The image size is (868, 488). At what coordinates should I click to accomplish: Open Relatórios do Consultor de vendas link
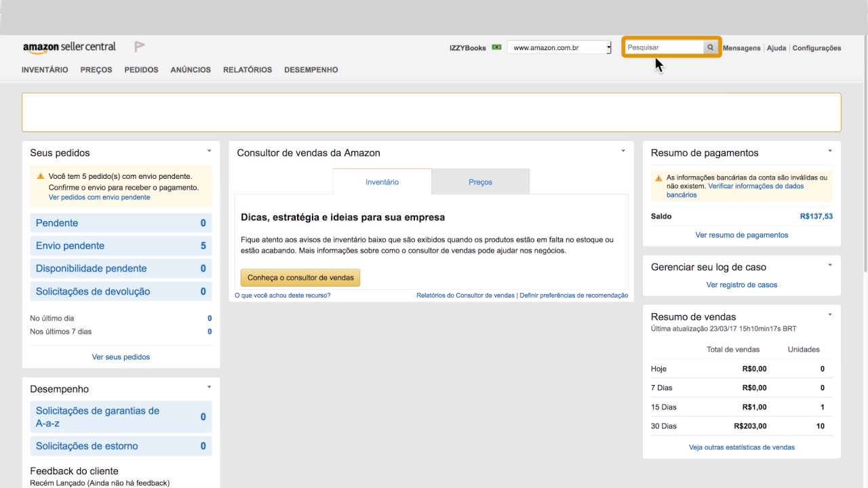point(465,296)
